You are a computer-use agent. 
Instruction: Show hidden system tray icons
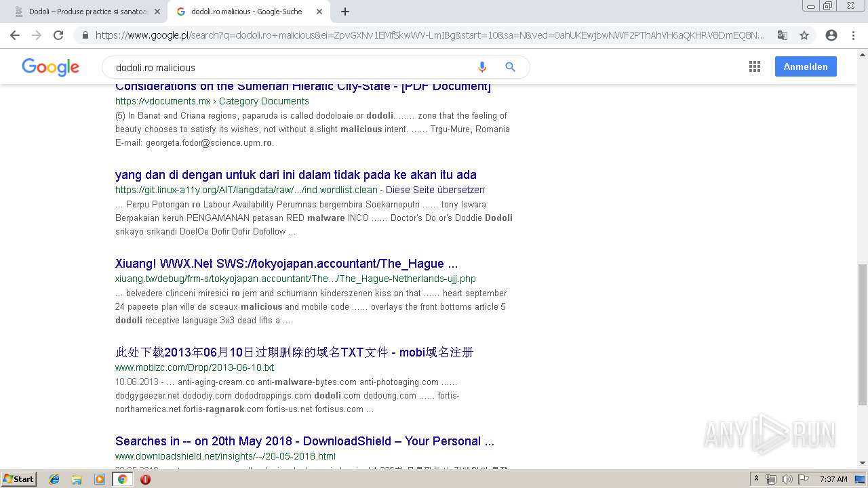pos(758,479)
